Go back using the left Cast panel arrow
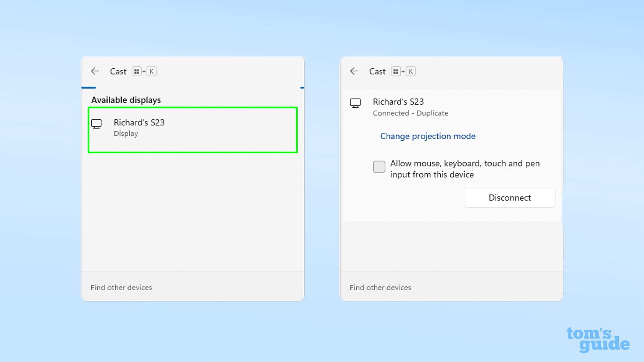This screenshot has width=644, height=362. pos(95,71)
